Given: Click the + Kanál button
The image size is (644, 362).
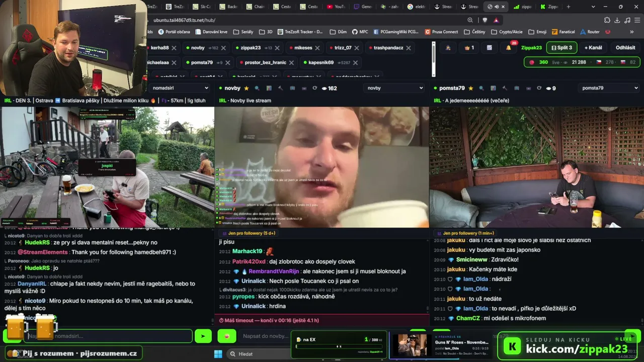Looking at the screenshot, I should point(593,48).
